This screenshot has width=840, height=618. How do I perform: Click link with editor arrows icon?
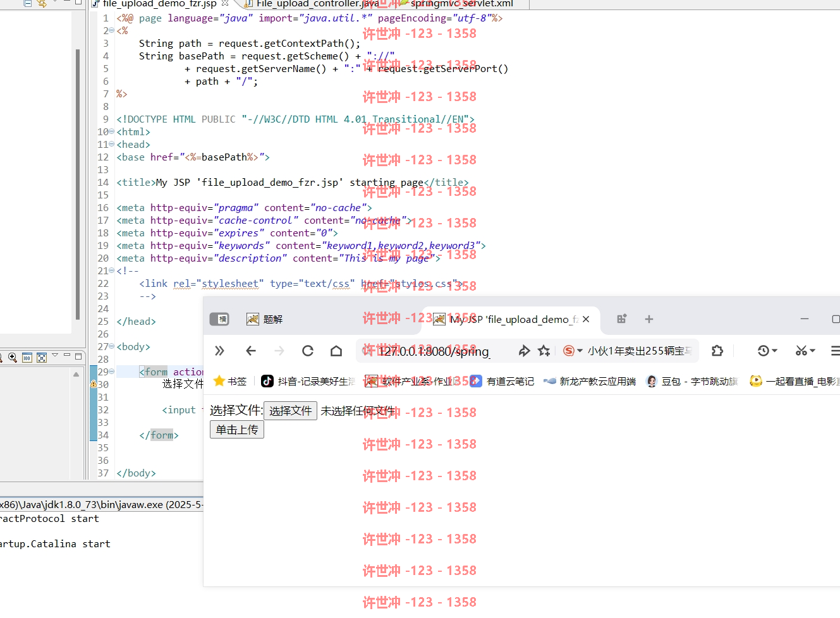pyautogui.click(x=42, y=3)
